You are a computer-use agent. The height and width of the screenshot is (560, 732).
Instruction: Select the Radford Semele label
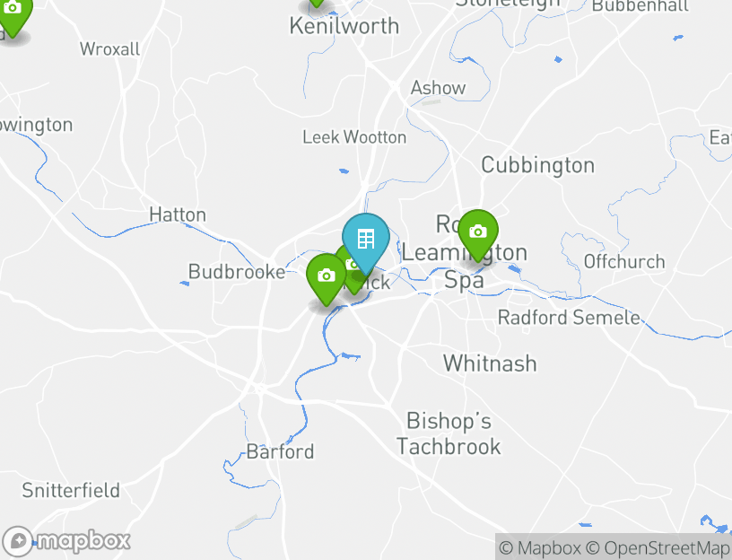[x=569, y=318]
